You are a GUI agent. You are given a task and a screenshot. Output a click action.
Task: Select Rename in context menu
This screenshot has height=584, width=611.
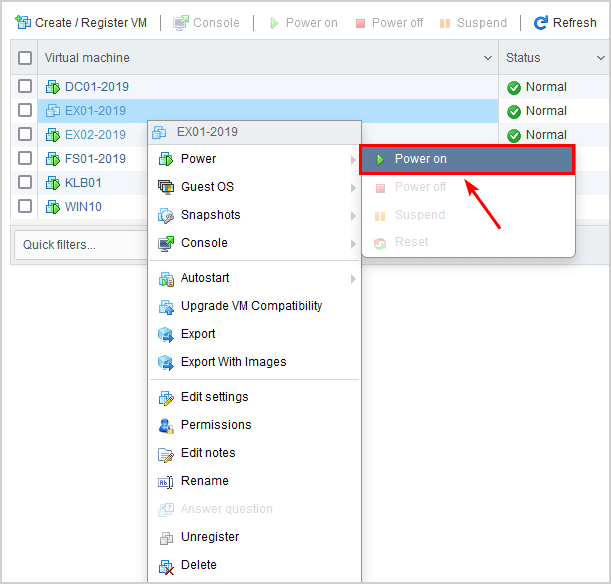pyautogui.click(x=254, y=481)
